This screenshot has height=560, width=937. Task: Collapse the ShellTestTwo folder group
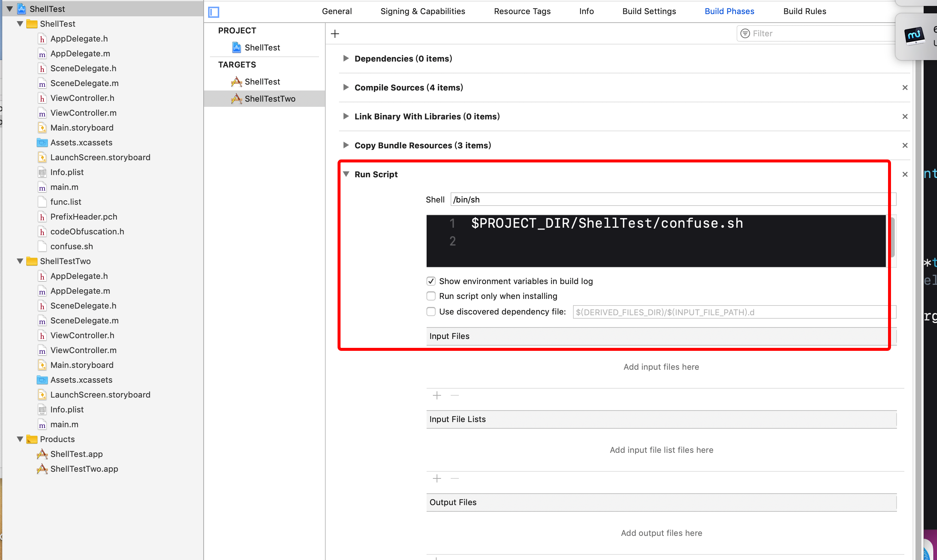[x=20, y=261]
